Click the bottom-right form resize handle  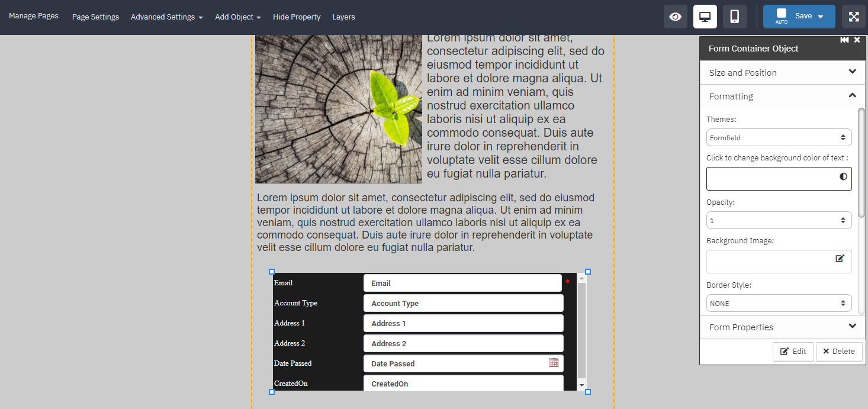point(588,392)
